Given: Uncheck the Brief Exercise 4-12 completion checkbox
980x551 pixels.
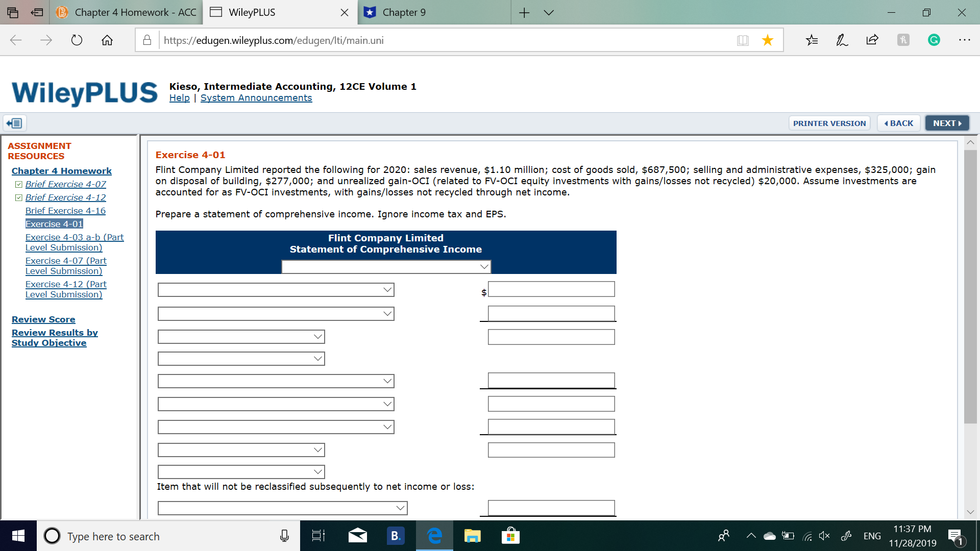Looking at the screenshot, I should click(x=19, y=197).
